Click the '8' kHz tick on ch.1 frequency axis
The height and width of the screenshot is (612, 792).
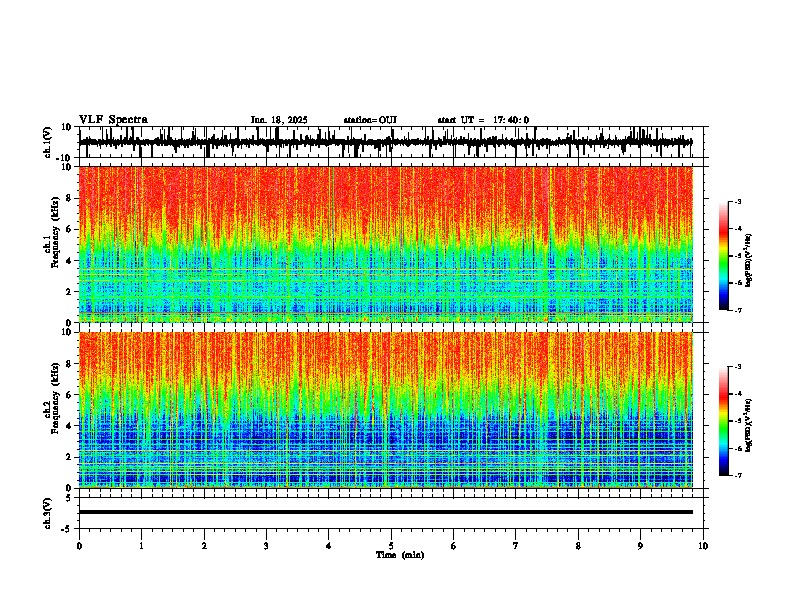(x=70, y=198)
